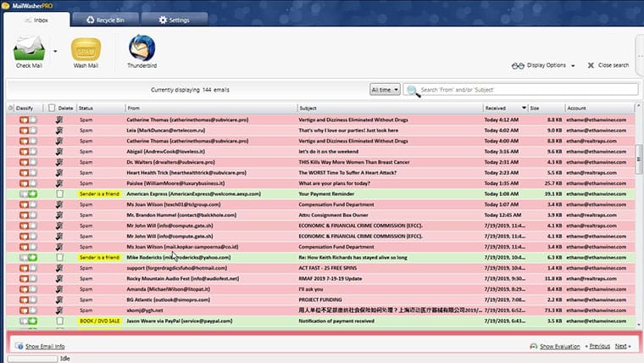Click the Display Options glasses icon
The height and width of the screenshot is (363, 644).
(x=519, y=65)
